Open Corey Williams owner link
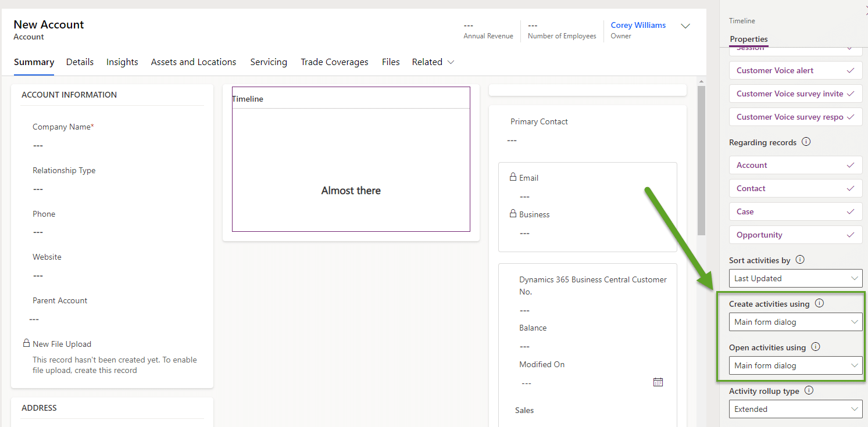This screenshot has height=427, width=868. (x=638, y=25)
